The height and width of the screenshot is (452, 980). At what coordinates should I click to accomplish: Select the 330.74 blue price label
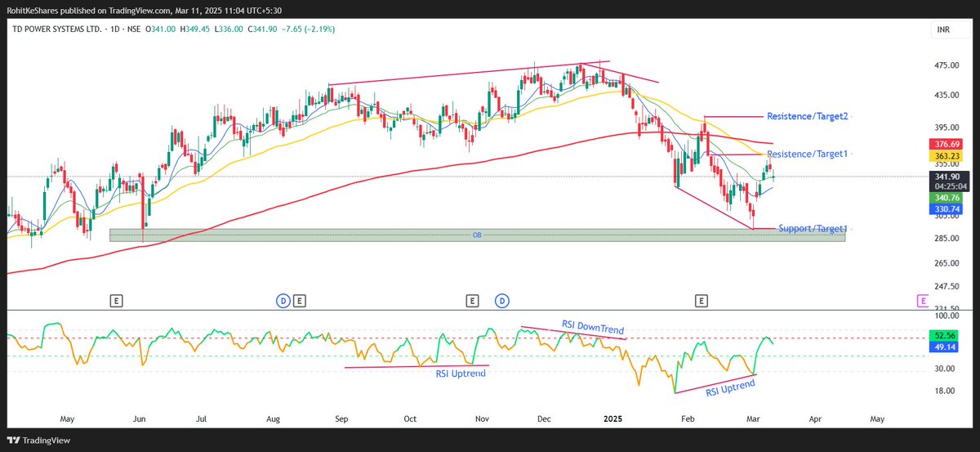(x=946, y=209)
